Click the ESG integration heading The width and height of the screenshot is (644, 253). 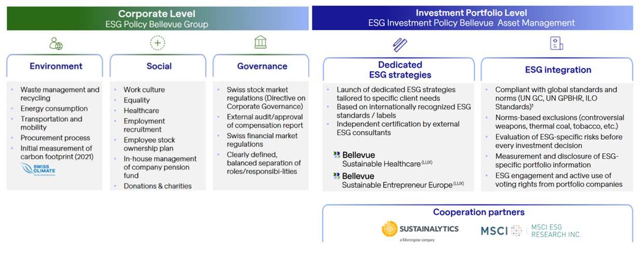[558, 70]
